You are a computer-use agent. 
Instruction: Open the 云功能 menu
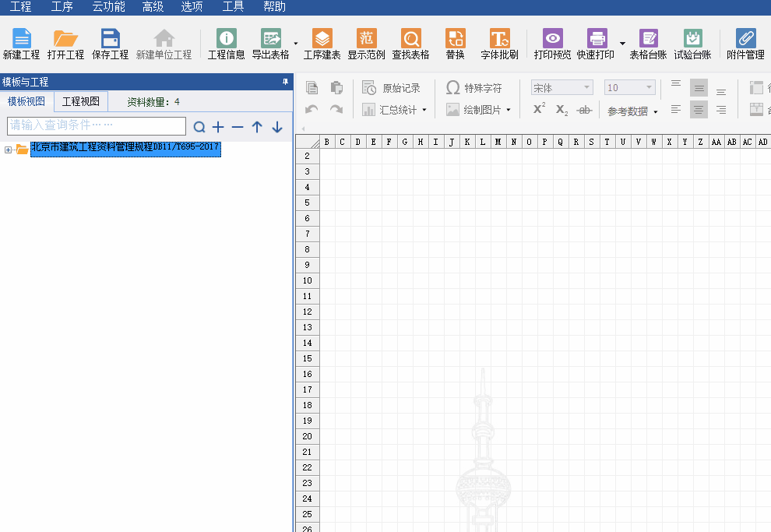pos(108,7)
